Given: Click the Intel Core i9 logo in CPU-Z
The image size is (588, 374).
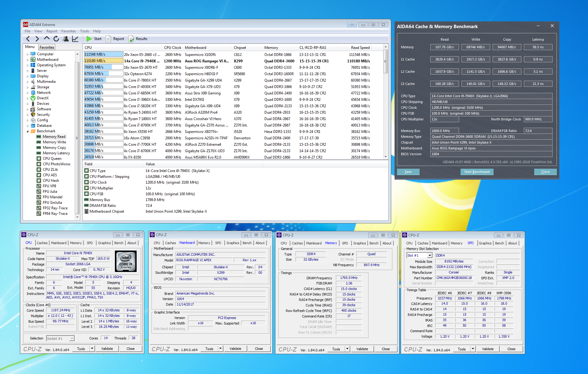Looking at the screenshot, I should click(x=126, y=261).
